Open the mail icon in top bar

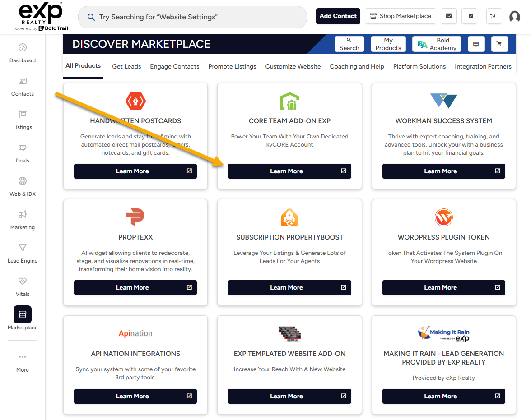pos(449,16)
